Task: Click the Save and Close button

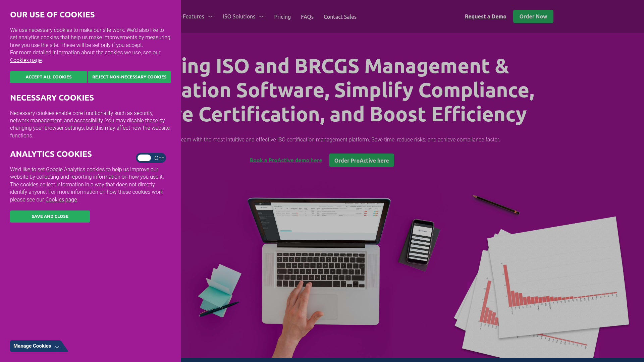Action: pos(50,216)
